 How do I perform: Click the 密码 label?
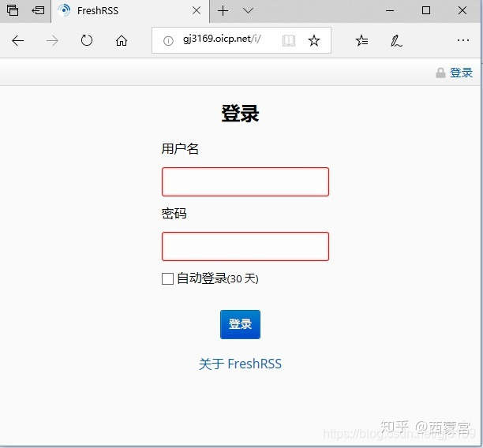coord(174,214)
